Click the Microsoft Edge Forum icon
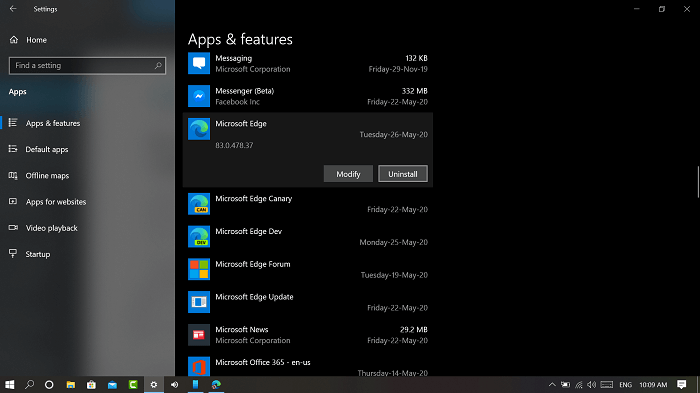This screenshot has height=393, width=700. [x=199, y=269]
